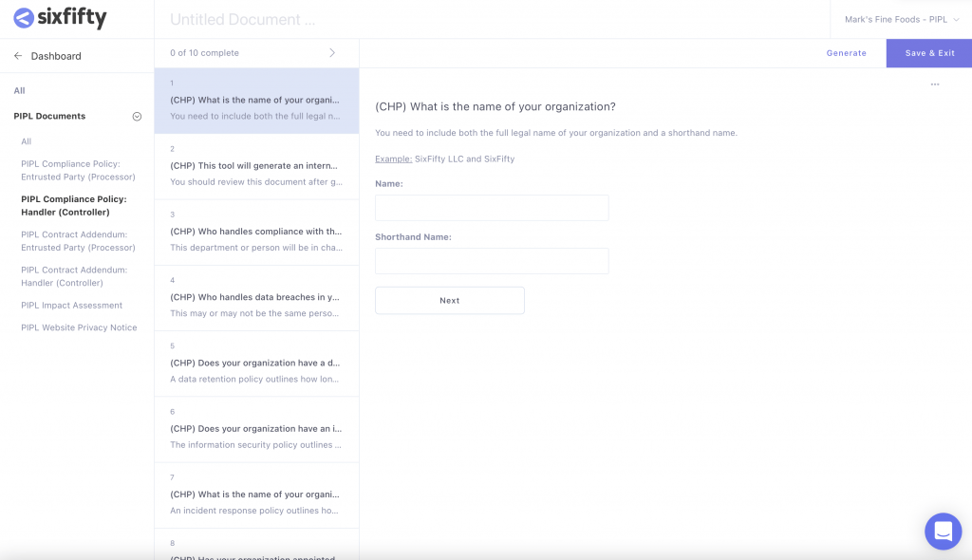Viewport: 972px width, 560px height.
Task: Click the Generate link
Action: tap(846, 53)
